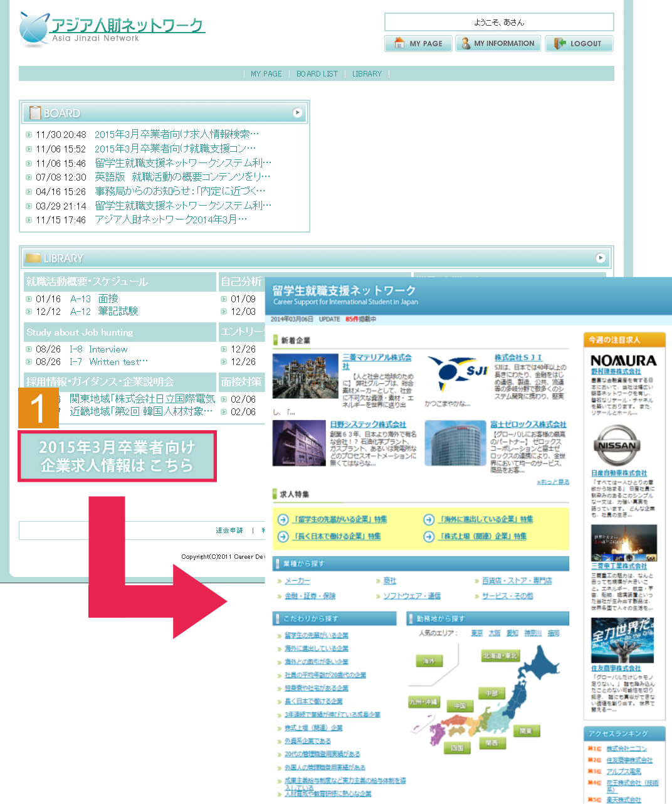Viewport: 672px width, 804px height.
Task: Click arrow icon beside 株式上場（関連）企業 特集
Action: click(x=429, y=536)
